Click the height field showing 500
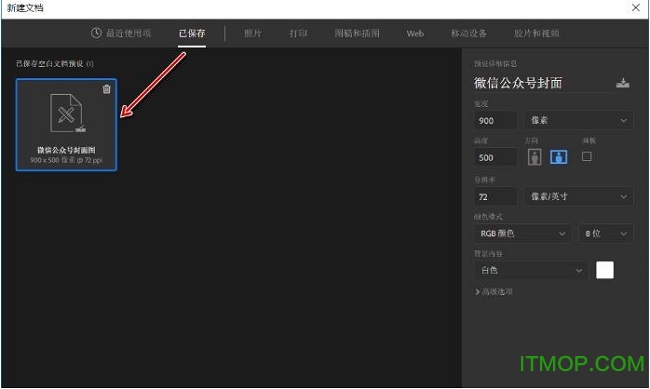The width and height of the screenshot is (650, 389). [495, 158]
